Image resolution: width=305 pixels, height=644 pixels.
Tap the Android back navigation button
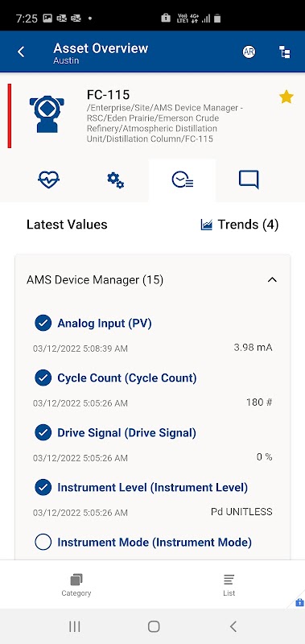pos(233,626)
